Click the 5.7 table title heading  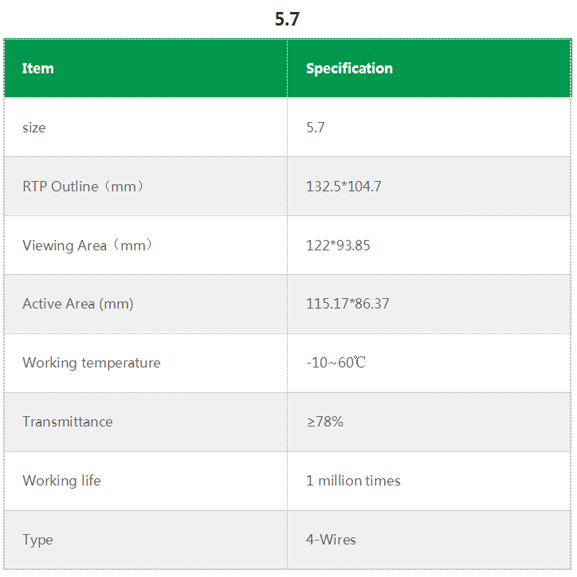pos(287,19)
